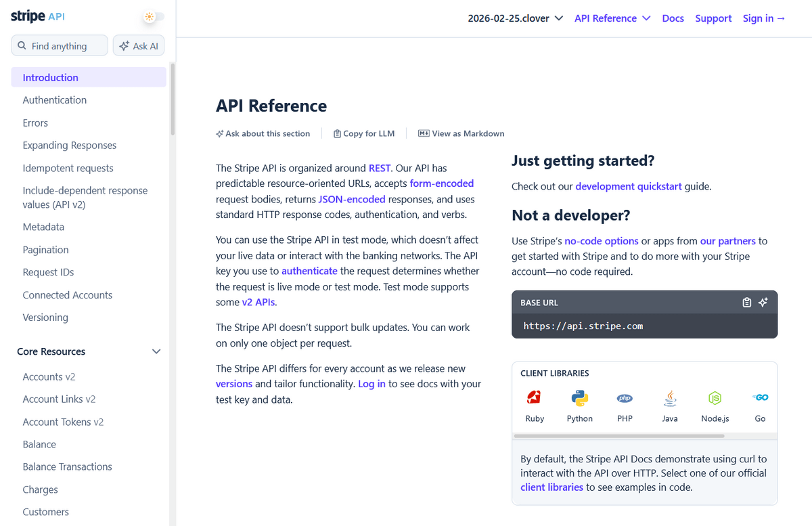Click View as Markdown

(x=461, y=133)
